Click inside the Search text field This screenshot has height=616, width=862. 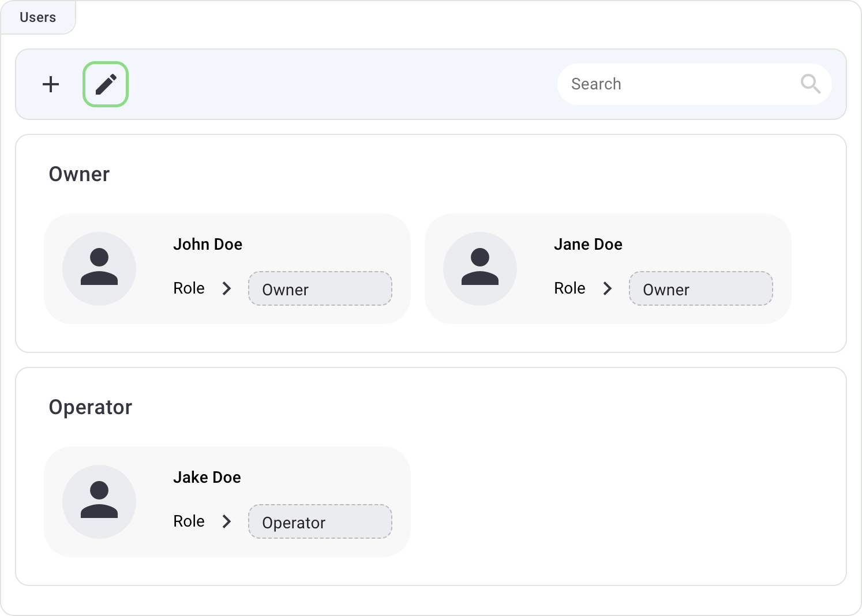(x=675, y=84)
